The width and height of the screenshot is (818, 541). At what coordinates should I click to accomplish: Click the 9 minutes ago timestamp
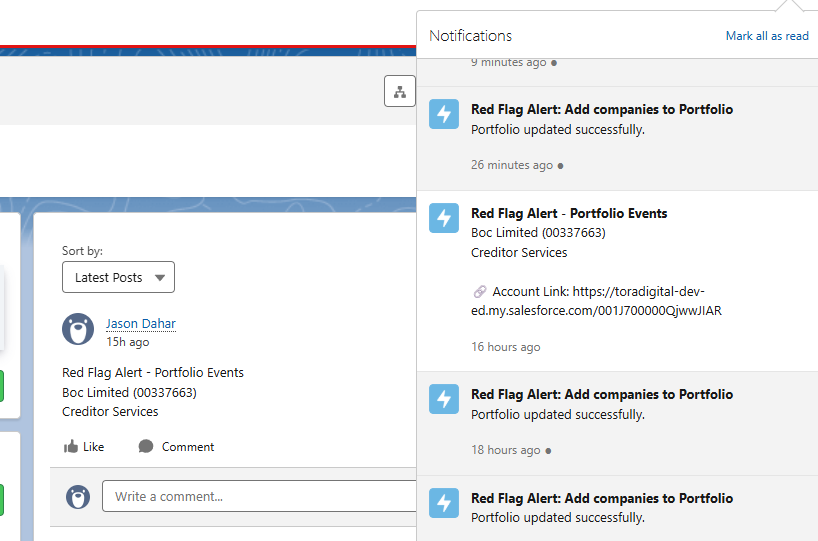509,63
